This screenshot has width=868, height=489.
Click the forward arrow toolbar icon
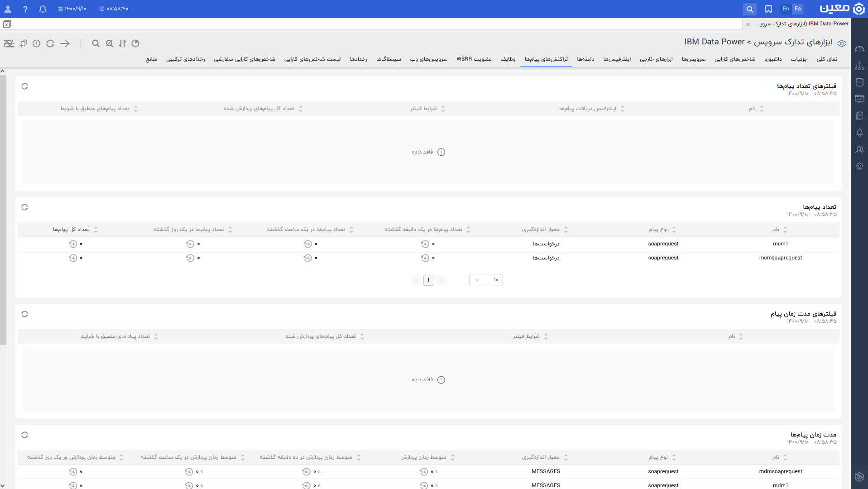[x=65, y=43]
